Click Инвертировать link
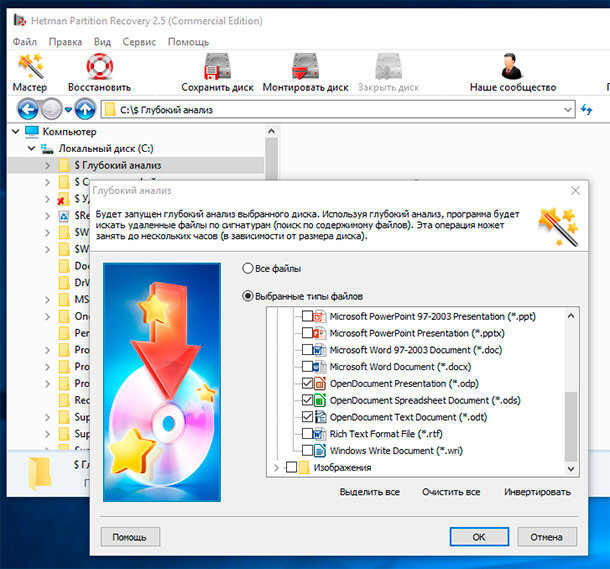The image size is (610, 569). [x=538, y=492]
